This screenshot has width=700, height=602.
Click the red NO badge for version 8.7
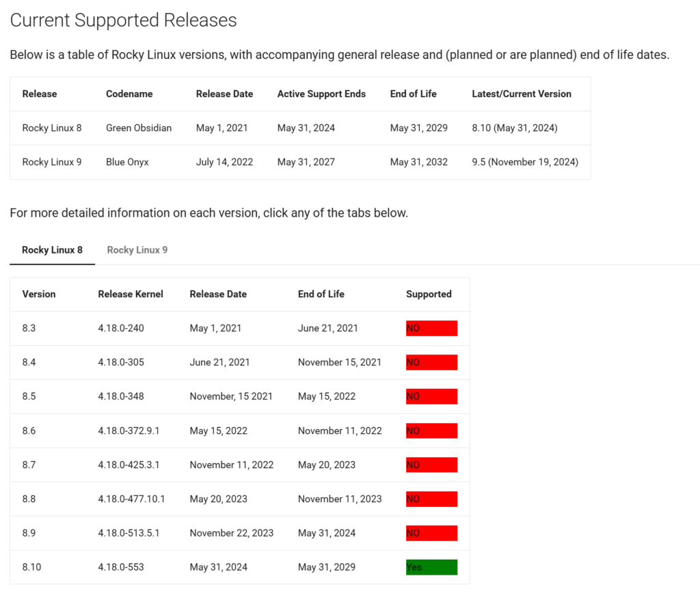431,465
